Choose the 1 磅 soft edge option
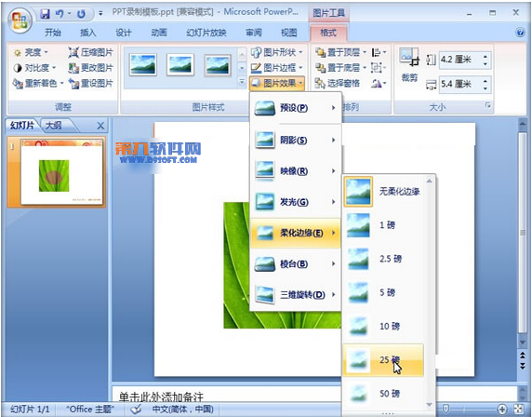Image resolution: width=532 pixels, height=417 pixels. tap(383, 225)
